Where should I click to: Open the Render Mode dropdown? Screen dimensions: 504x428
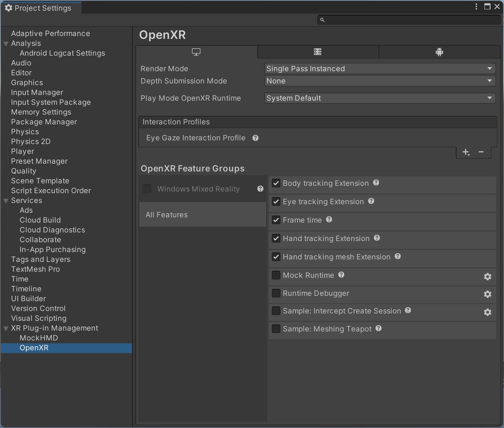click(379, 69)
